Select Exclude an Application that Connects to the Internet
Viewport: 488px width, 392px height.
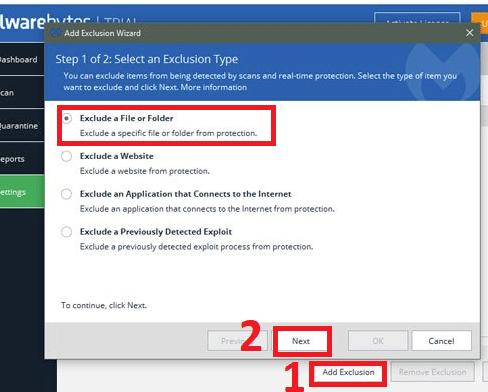point(67,194)
